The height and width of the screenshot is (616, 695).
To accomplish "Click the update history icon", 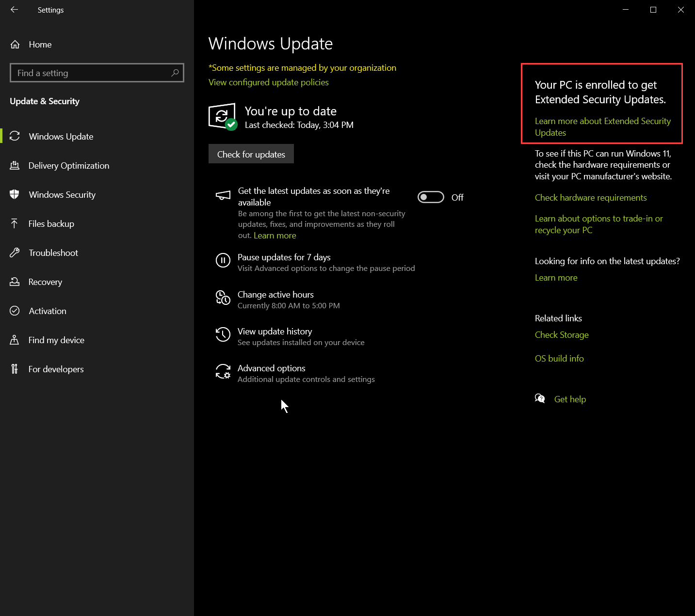I will [x=223, y=334].
